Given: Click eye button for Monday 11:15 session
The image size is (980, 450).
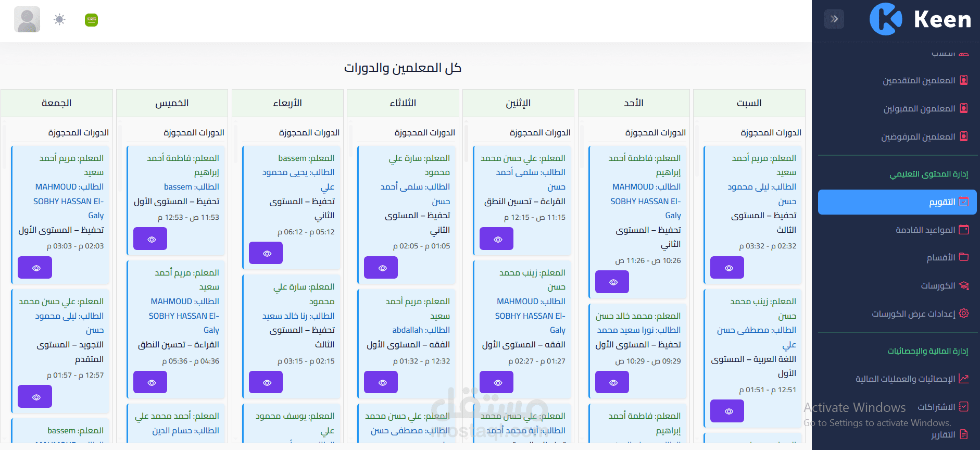Looking at the screenshot, I should 496,239.
